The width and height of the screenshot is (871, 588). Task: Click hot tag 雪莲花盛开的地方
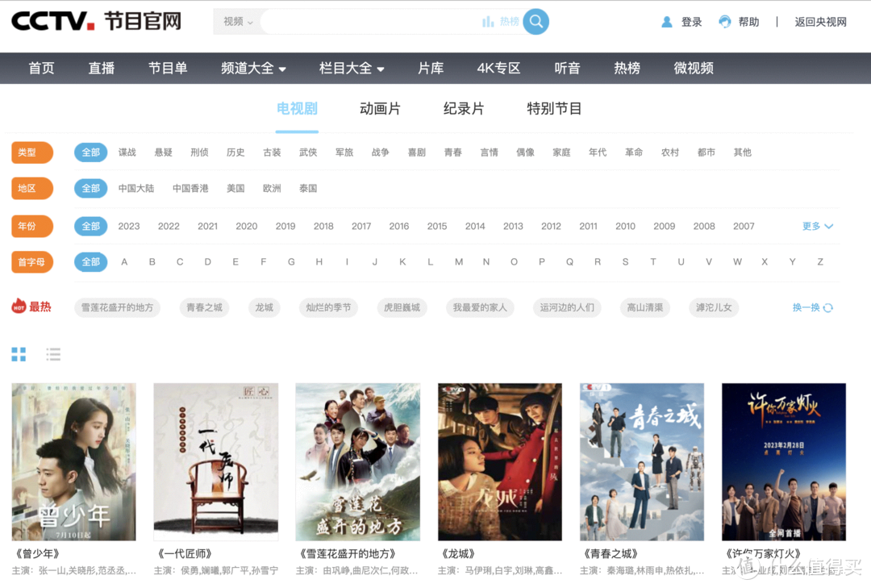(117, 307)
